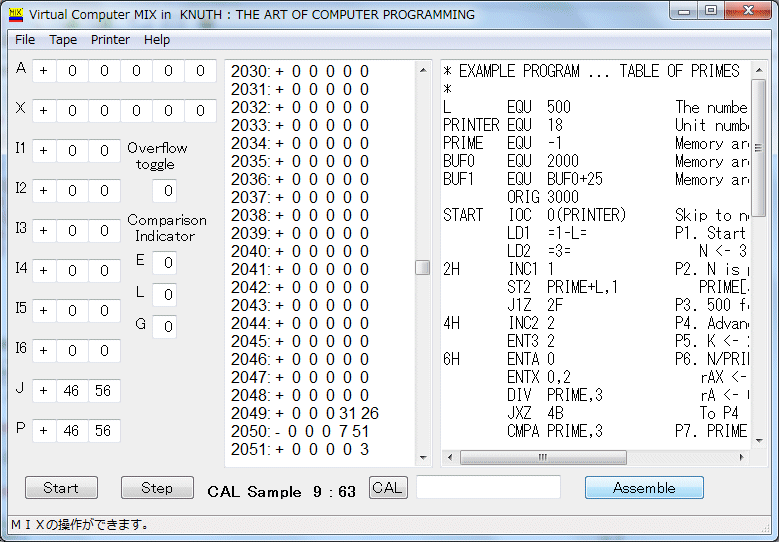Image resolution: width=779 pixels, height=542 pixels.
Task: Maximize the MIX window
Action: (711, 11)
